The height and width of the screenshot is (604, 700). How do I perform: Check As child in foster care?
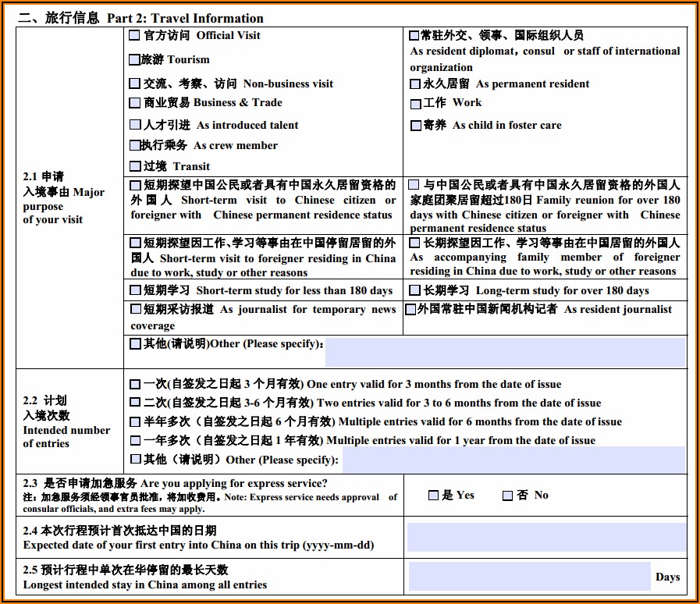click(x=416, y=126)
